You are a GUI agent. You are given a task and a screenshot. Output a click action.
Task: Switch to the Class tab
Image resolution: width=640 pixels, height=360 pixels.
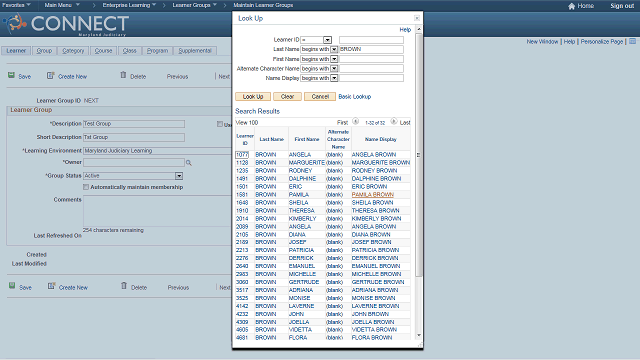pos(129,51)
